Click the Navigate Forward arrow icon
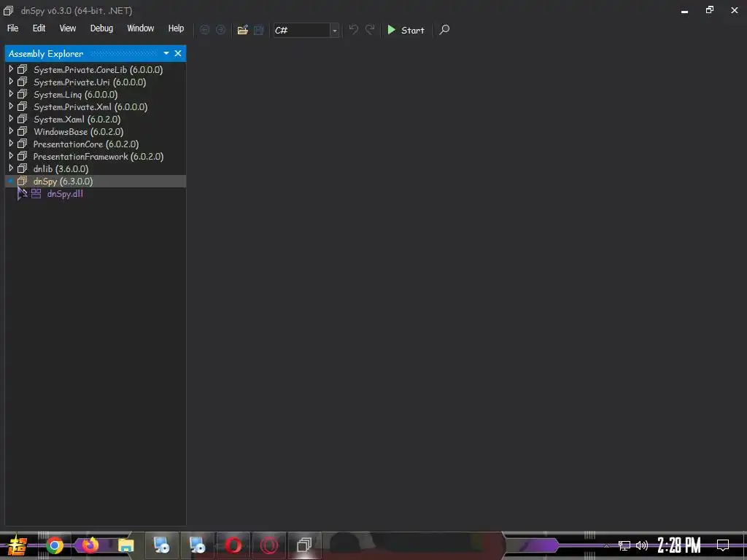The image size is (747, 560). pos(220,30)
